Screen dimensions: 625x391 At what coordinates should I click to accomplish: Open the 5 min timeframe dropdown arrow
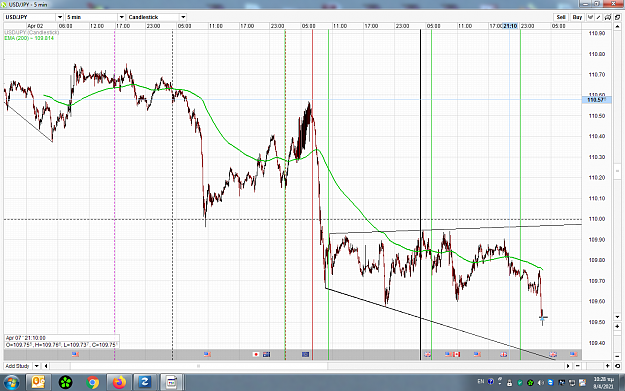pos(122,17)
